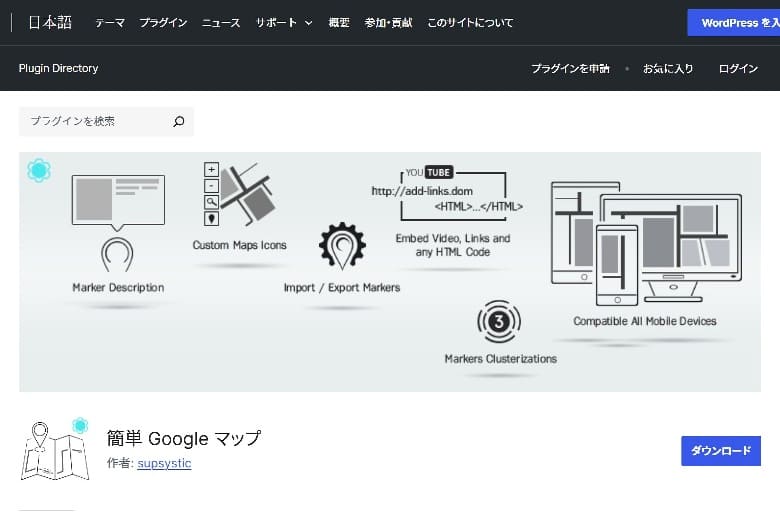The height and width of the screenshot is (520, 780).
Task: Click the chevron next to サポート
Action: coord(308,23)
